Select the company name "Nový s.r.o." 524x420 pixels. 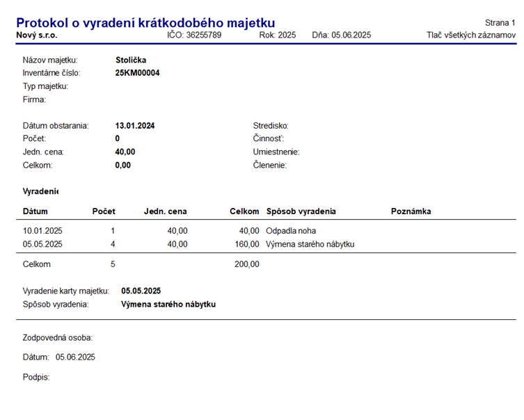tap(37, 35)
